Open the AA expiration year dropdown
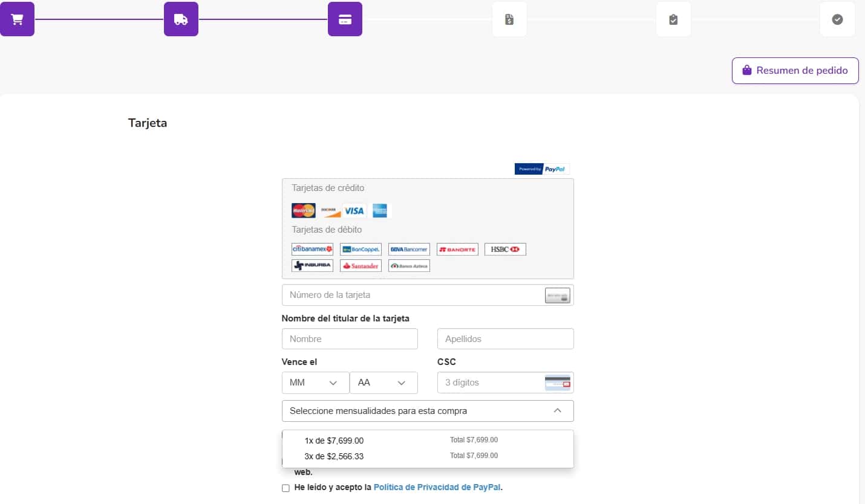 click(384, 383)
